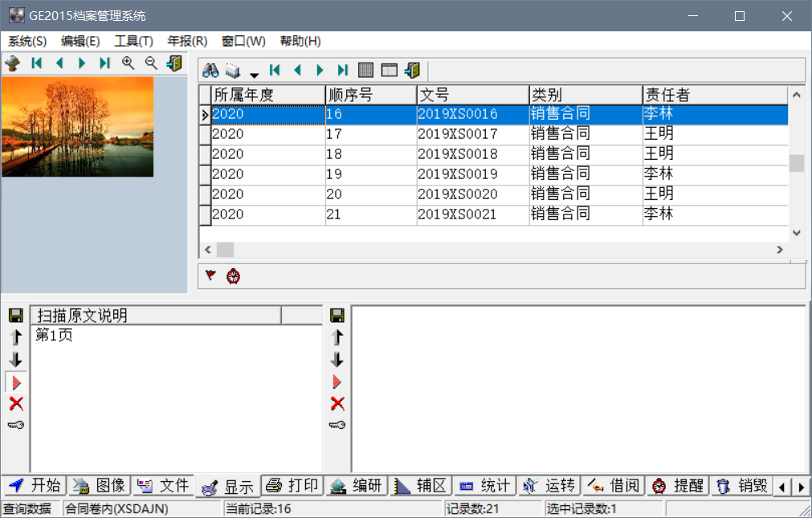Screen dimensions: 812x518
Task: Zoom in on the scanned image
Action: (128, 63)
